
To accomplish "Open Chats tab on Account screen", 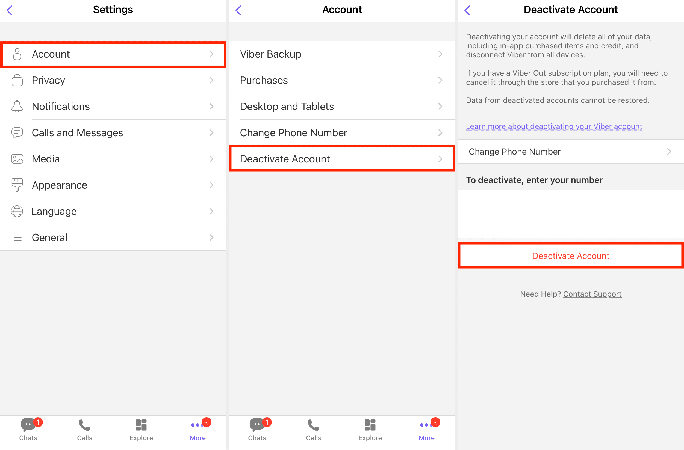I will [x=258, y=429].
